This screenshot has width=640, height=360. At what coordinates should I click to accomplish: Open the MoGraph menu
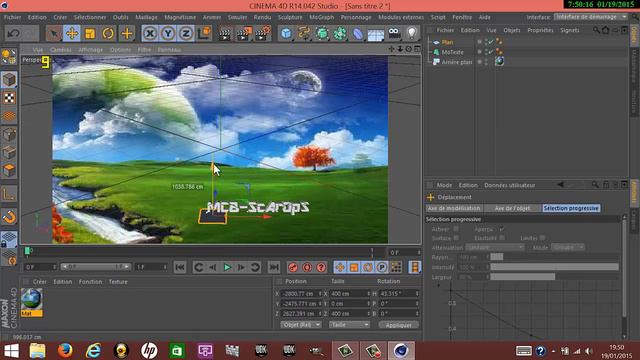321,17
